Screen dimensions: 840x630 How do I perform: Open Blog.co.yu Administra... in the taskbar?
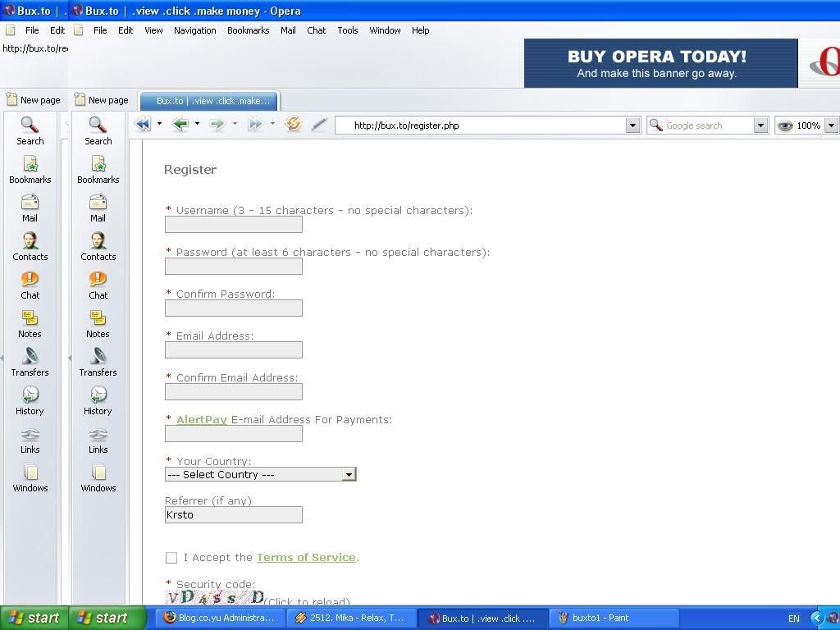(x=220, y=618)
